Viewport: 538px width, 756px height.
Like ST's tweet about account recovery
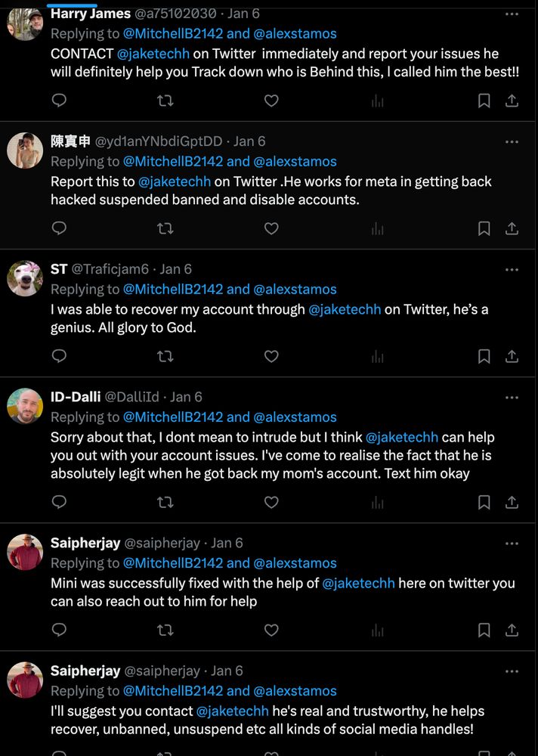pos(271,356)
